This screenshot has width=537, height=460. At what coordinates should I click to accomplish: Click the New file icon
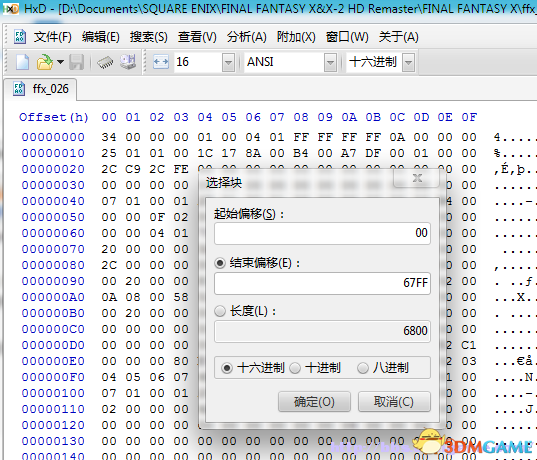23,62
